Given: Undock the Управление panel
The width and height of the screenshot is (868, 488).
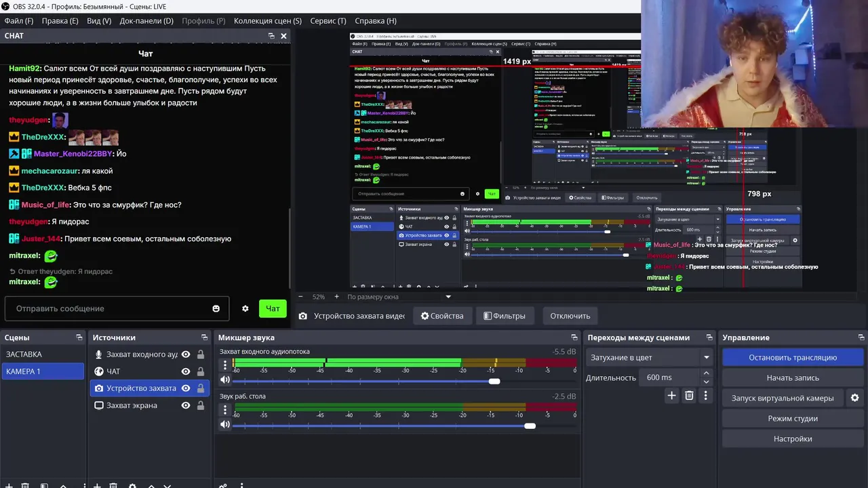Looking at the screenshot, I should (x=862, y=338).
